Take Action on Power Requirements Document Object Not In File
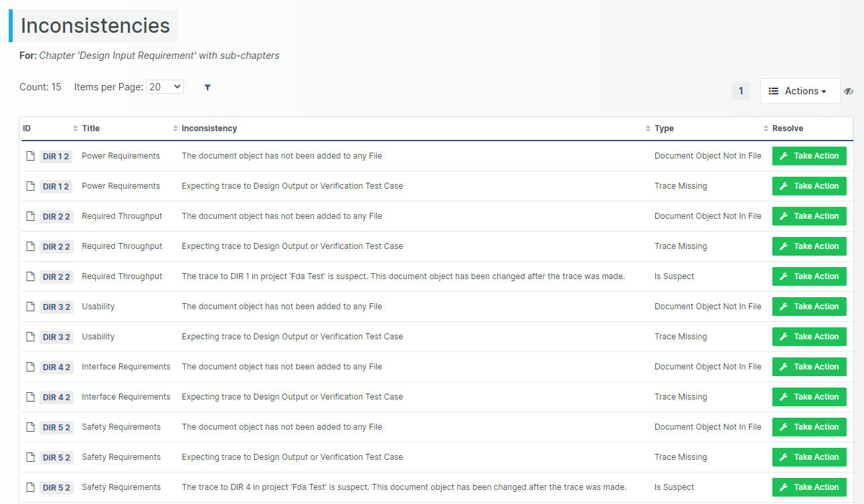 pos(809,156)
